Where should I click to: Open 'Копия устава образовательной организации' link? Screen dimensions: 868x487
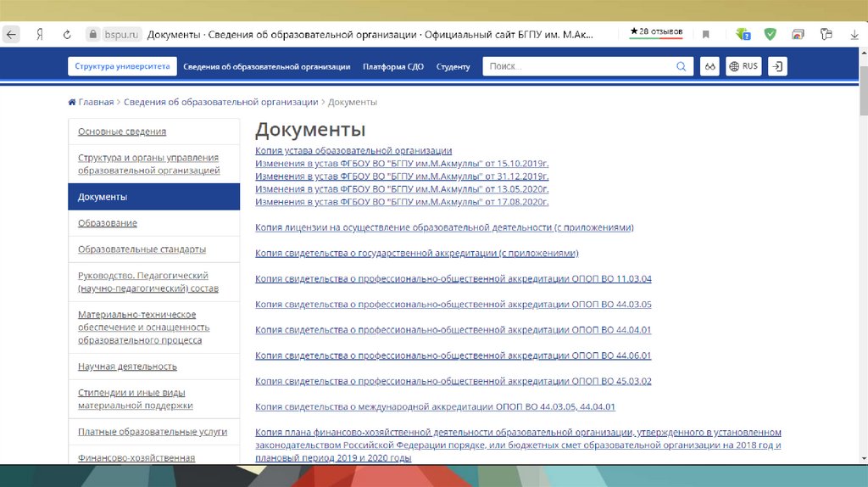click(x=353, y=150)
